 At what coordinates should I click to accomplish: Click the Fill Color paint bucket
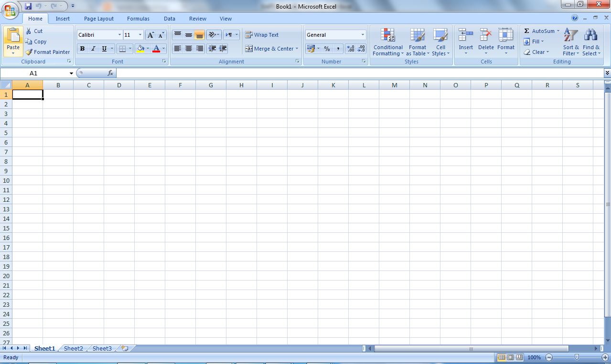(140, 49)
